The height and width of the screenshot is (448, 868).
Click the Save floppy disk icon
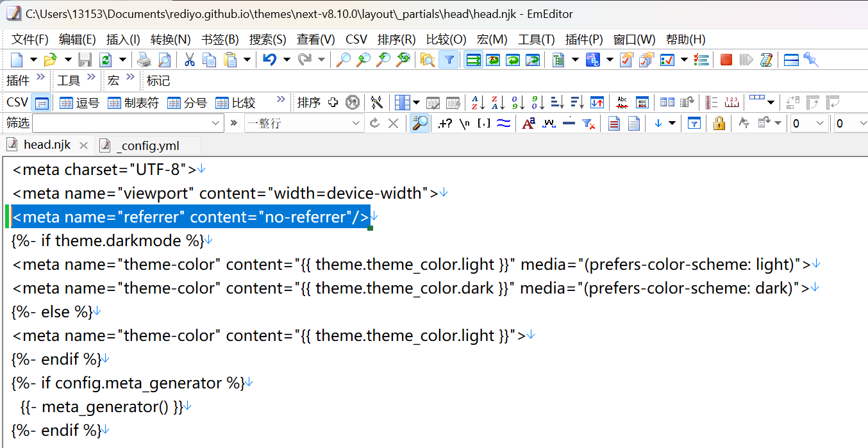pos(85,60)
